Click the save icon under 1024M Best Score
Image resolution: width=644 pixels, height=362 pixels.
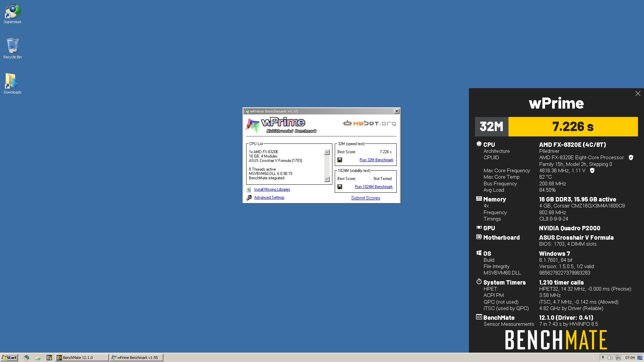click(340, 187)
